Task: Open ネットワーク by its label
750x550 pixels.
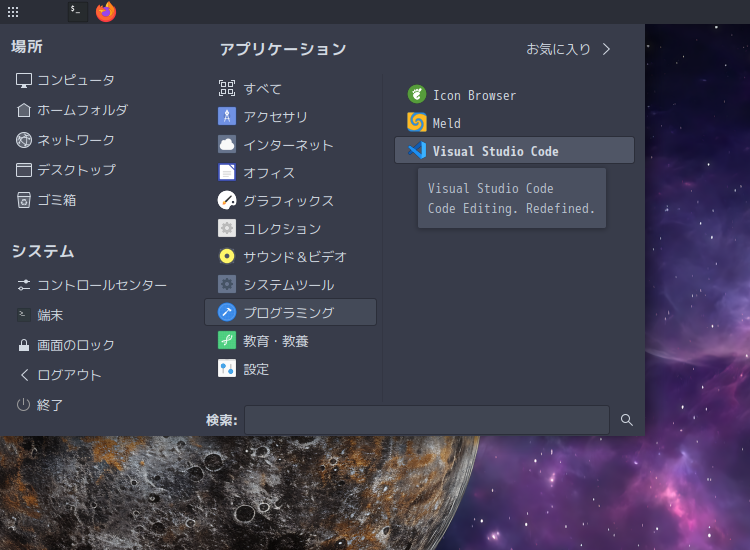Action: pyautogui.click(x=76, y=140)
